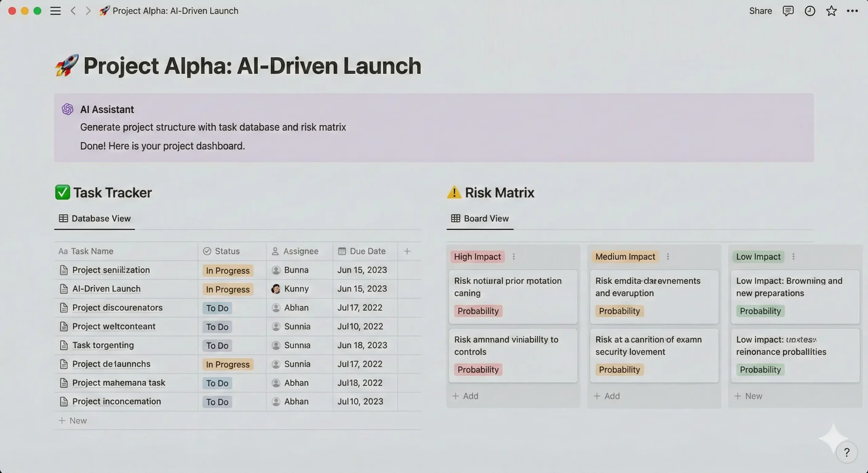Open the Low Impact column options menu

pyautogui.click(x=793, y=256)
